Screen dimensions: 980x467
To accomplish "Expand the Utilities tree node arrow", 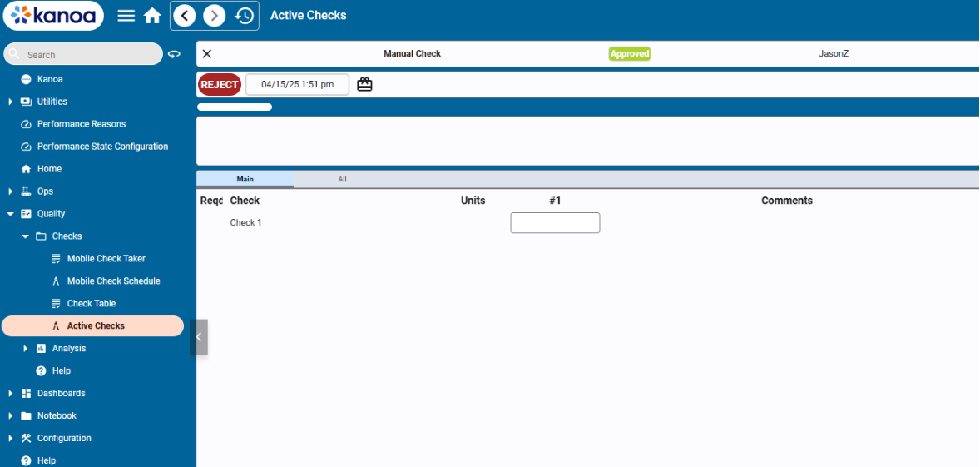I will pos(11,102).
